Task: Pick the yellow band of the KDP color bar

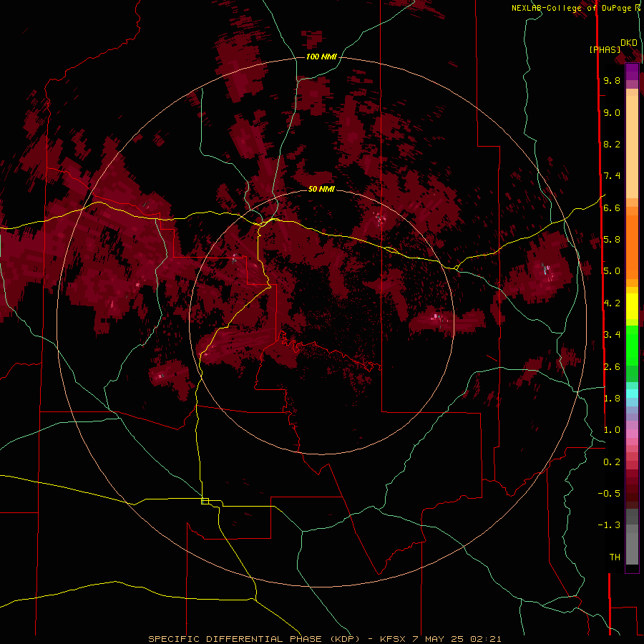Action: coord(632,306)
